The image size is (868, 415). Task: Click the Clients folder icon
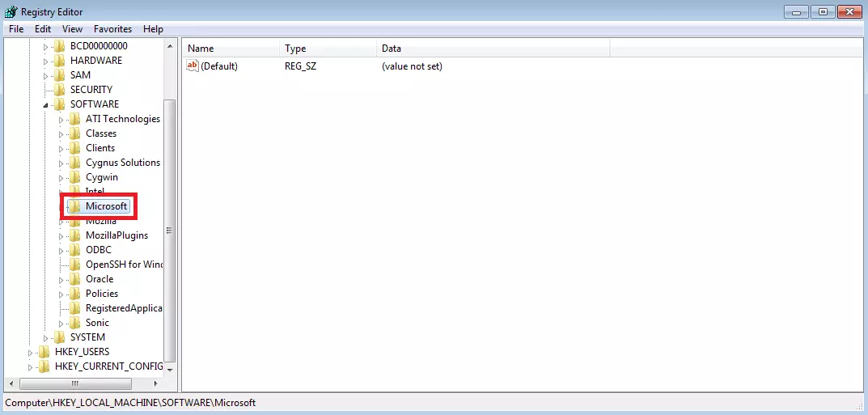75,148
